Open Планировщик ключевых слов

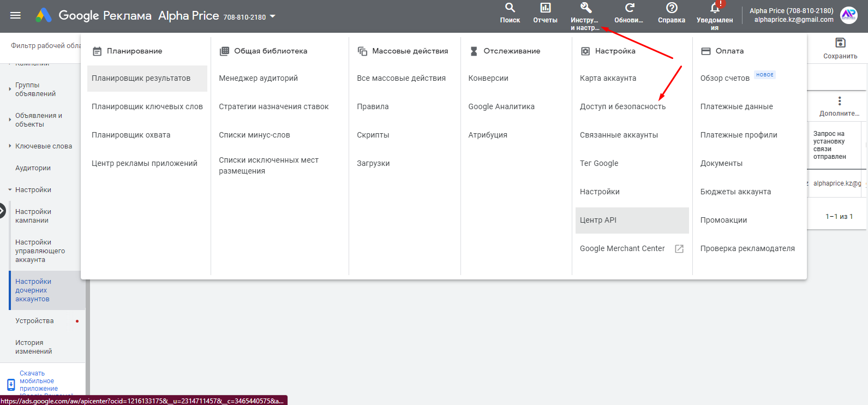pyautogui.click(x=147, y=107)
